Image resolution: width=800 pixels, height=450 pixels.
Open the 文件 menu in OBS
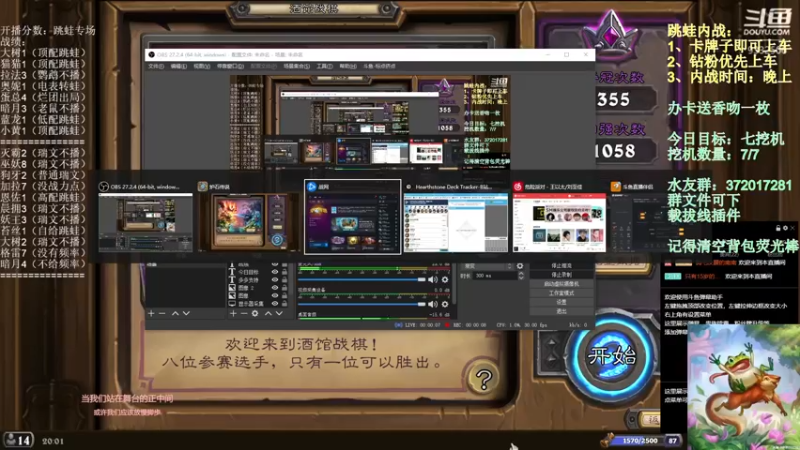tap(156, 66)
